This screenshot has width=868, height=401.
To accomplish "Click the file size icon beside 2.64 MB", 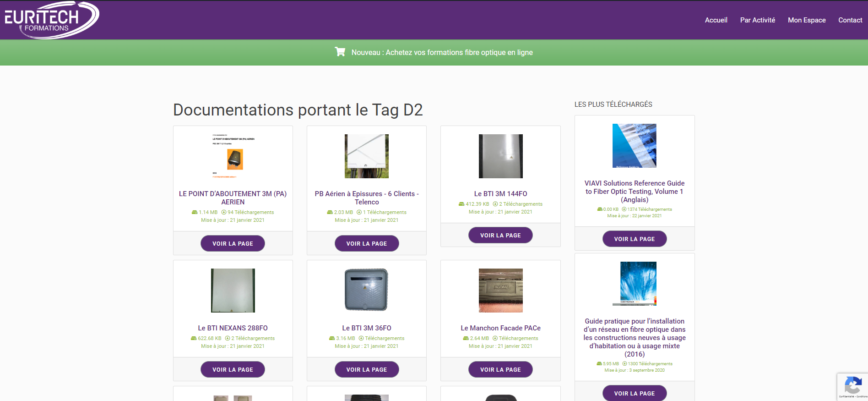I will (466, 338).
